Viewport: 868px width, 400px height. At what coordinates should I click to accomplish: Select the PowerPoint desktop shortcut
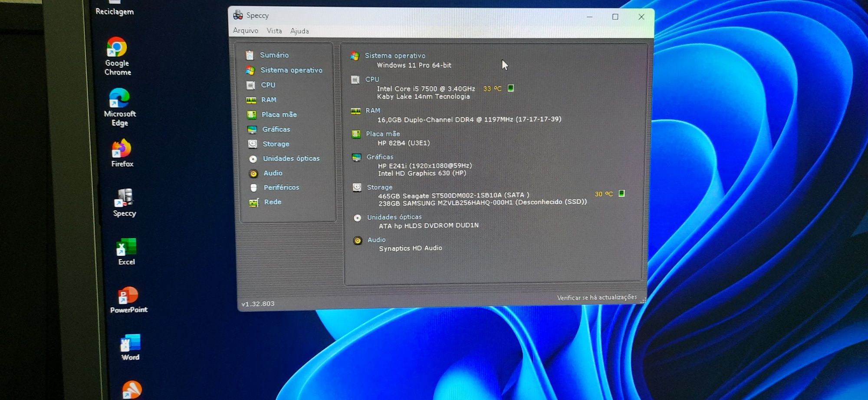(128, 300)
